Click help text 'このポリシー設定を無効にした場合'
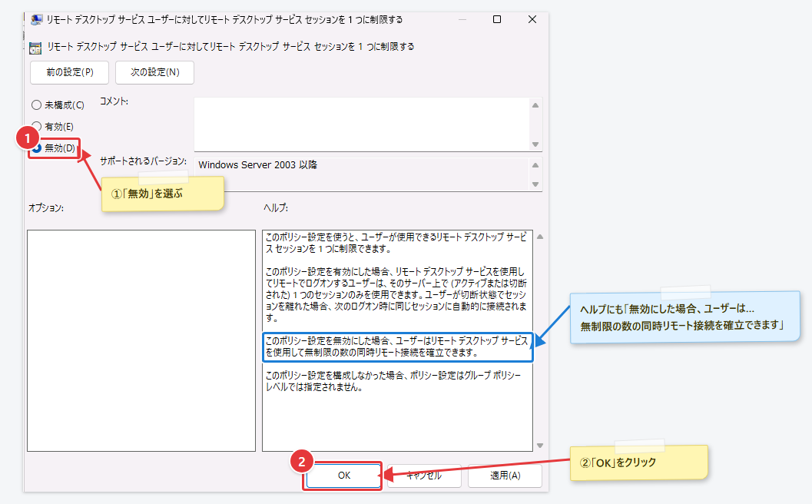Viewport: 812px width, 504px height. (328, 341)
